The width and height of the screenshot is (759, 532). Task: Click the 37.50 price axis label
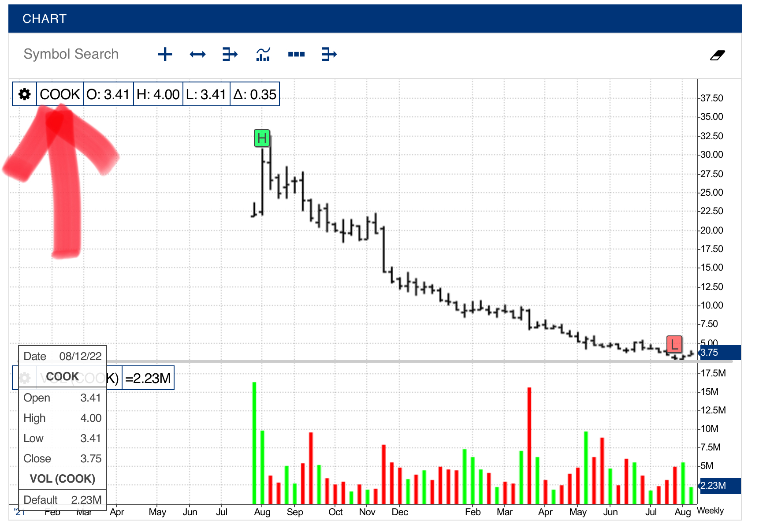coord(712,98)
